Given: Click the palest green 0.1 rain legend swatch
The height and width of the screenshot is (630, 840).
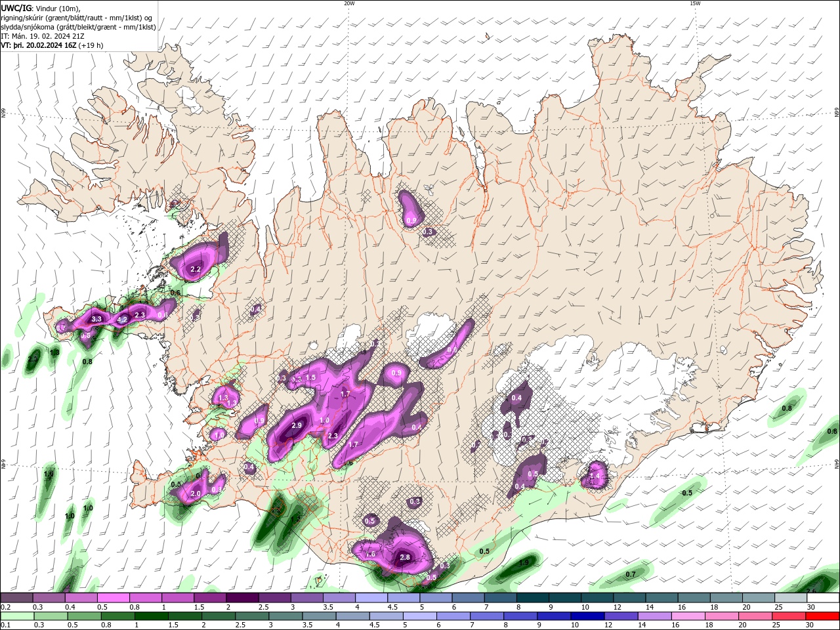Looking at the screenshot, I should [16, 616].
